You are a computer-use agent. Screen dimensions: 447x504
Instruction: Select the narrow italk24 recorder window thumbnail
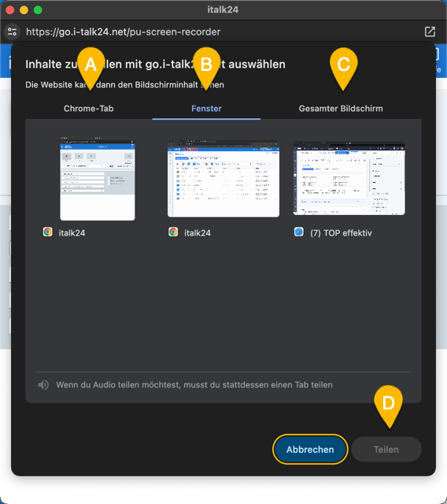tap(98, 179)
